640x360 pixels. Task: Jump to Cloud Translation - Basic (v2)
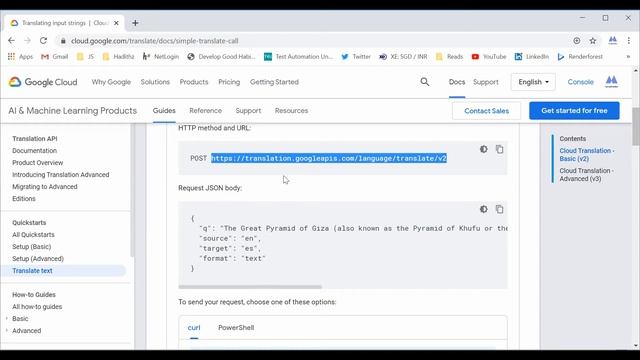click(587, 155)
